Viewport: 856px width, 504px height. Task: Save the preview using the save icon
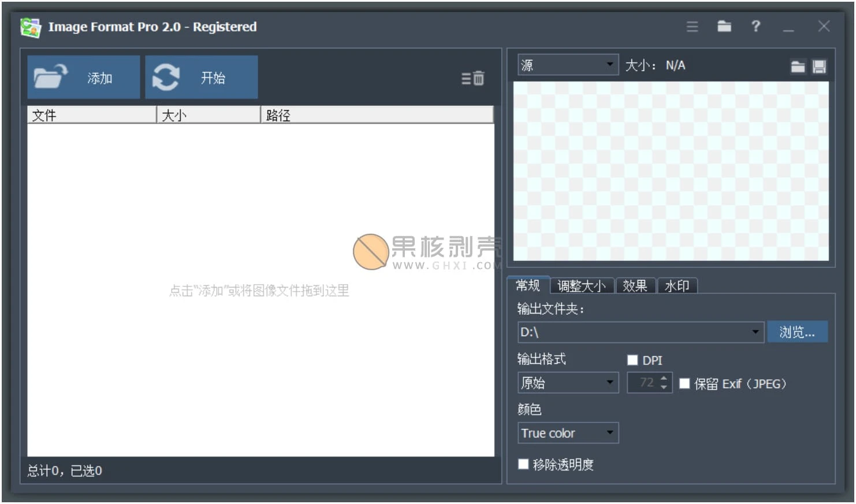click(x=818, y=66)
